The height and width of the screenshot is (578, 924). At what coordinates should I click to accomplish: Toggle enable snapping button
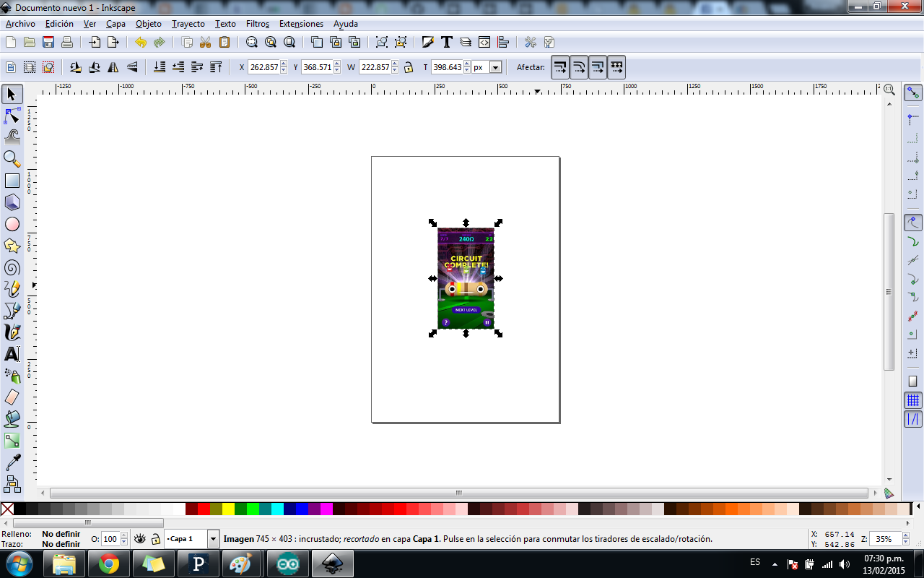pos(913,92)
